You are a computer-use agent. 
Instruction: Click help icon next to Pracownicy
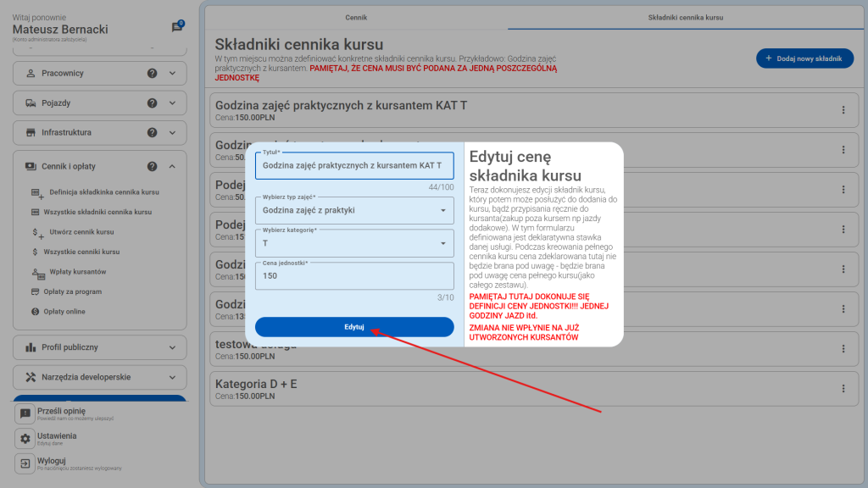pos(153,74)
